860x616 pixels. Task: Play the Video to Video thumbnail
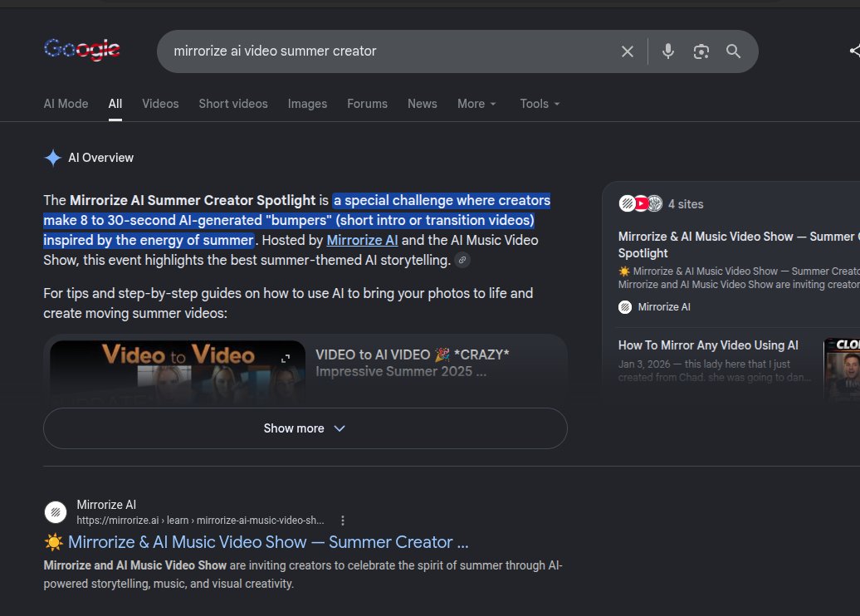click(178, 374)
